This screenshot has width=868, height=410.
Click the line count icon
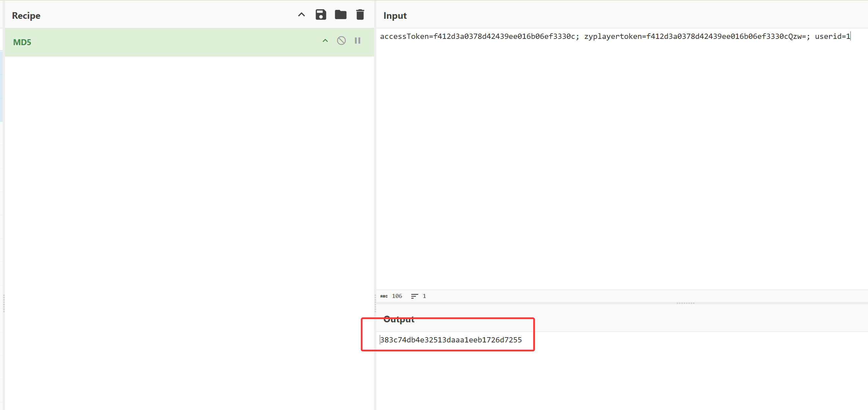click(x=414, y=296)
